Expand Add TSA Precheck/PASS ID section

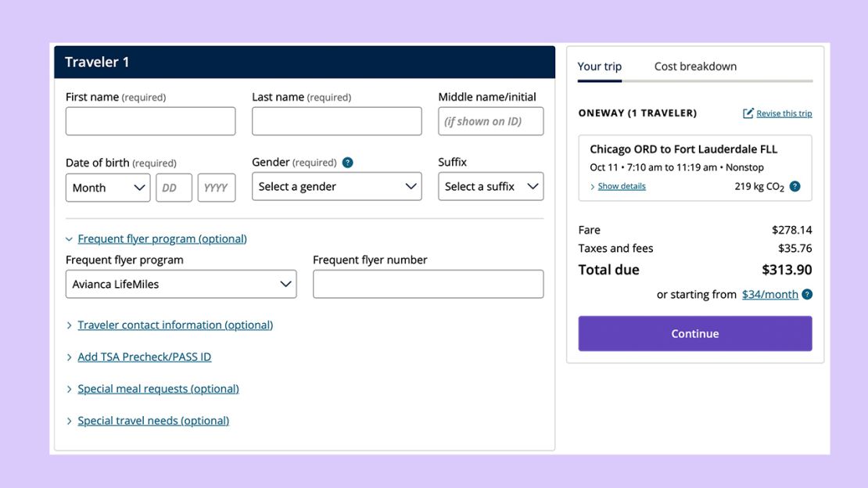(144, 357)
